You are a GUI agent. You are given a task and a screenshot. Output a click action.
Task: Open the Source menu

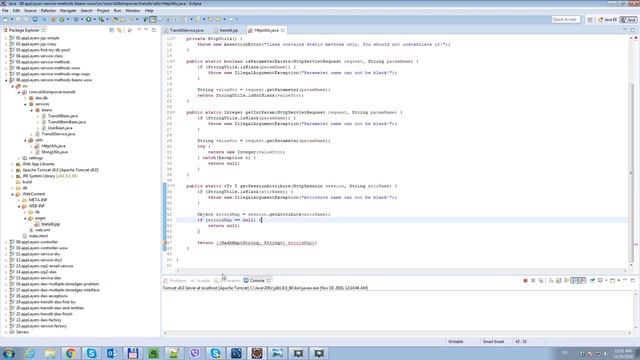(x=30, y=11)
